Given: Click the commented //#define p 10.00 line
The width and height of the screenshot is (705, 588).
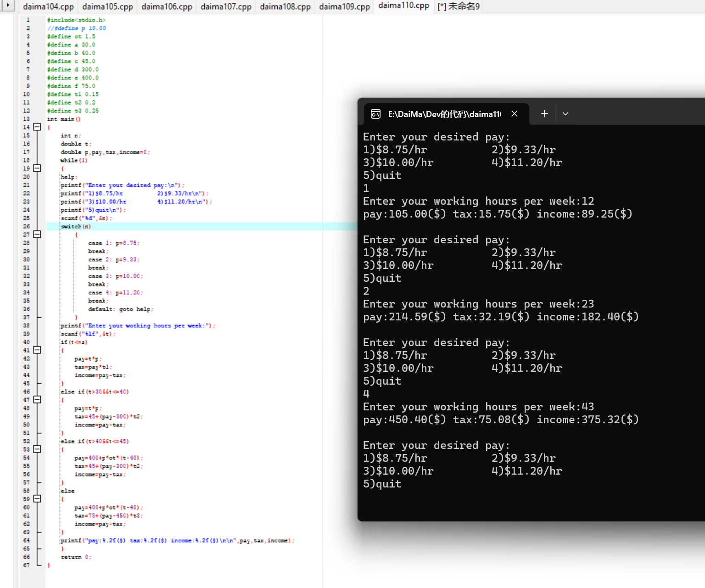Looking at the screenshot, I should (x=76, y=28).
